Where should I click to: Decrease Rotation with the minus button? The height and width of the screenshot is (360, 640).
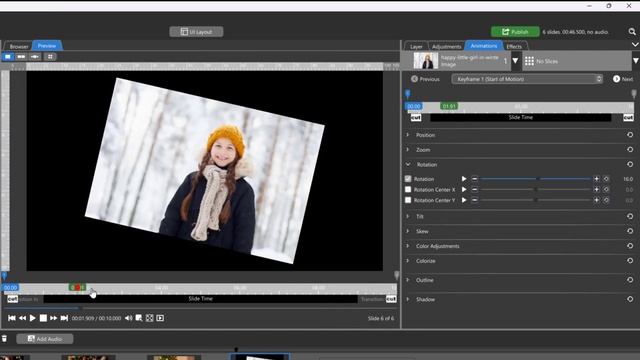tap(474, 179)
